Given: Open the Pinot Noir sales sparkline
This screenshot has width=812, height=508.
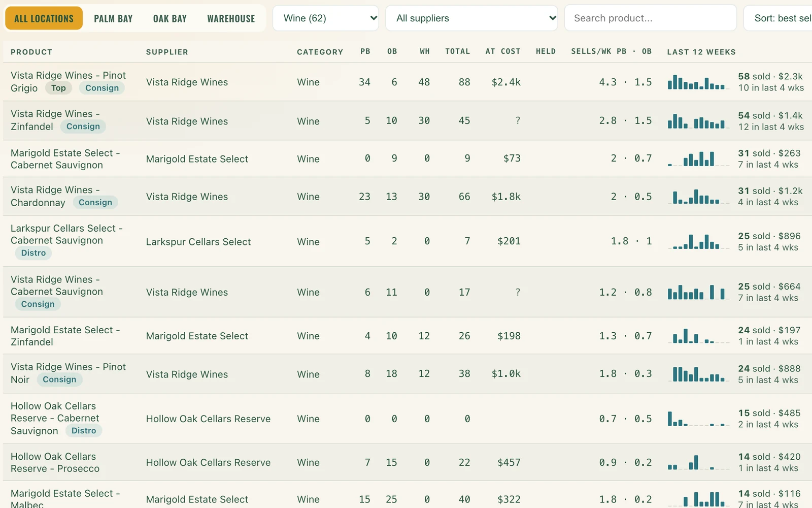Looking at the screenshot, I should coord(698,374).
